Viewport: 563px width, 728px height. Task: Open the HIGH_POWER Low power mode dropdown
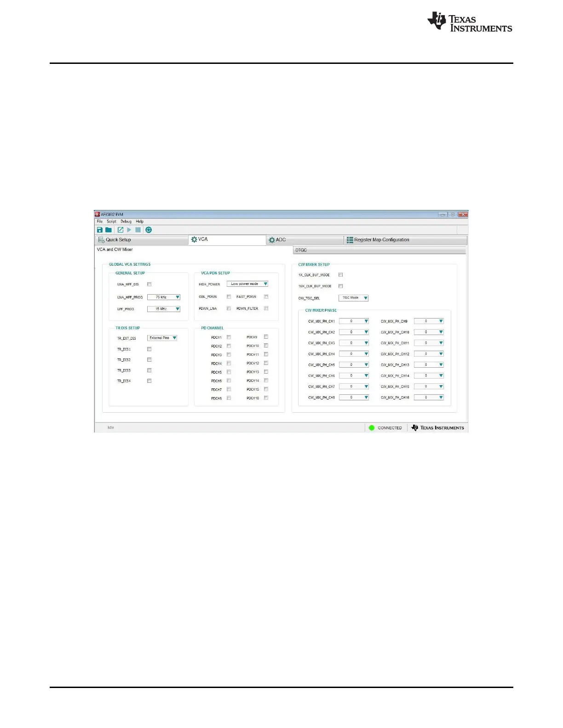coord(247,284)
